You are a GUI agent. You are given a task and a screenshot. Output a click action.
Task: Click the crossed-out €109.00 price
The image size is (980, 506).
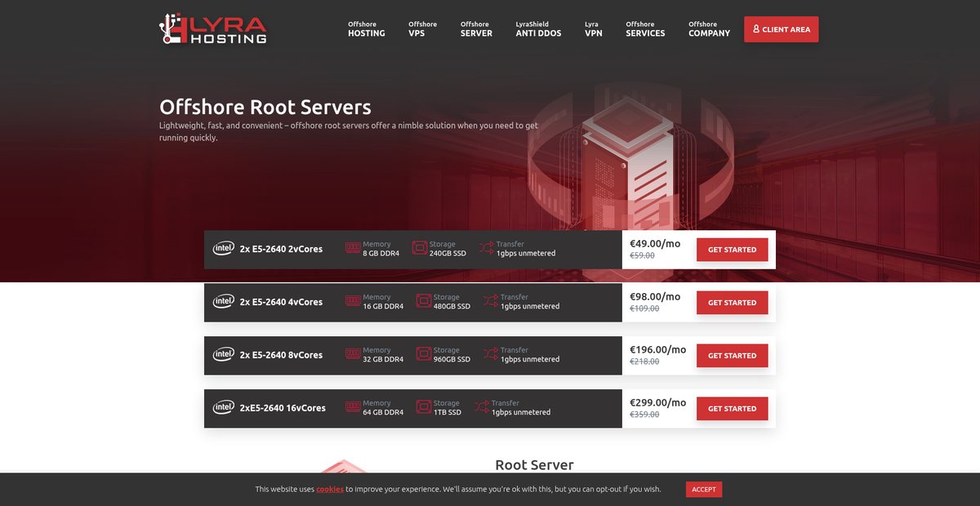coord(644,308)
